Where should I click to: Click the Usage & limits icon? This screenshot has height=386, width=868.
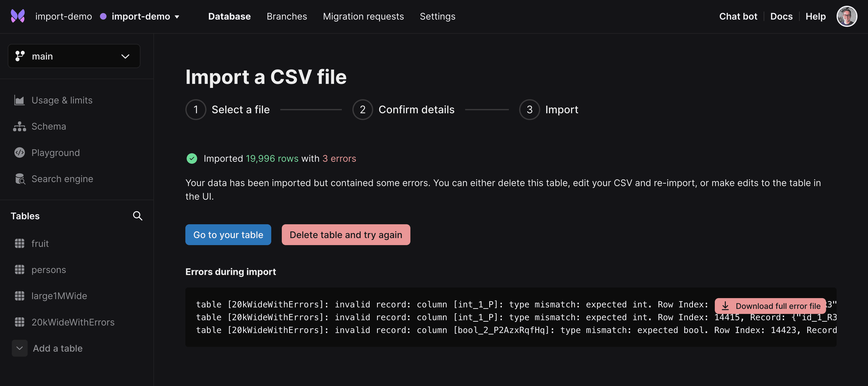coord(19,100)
